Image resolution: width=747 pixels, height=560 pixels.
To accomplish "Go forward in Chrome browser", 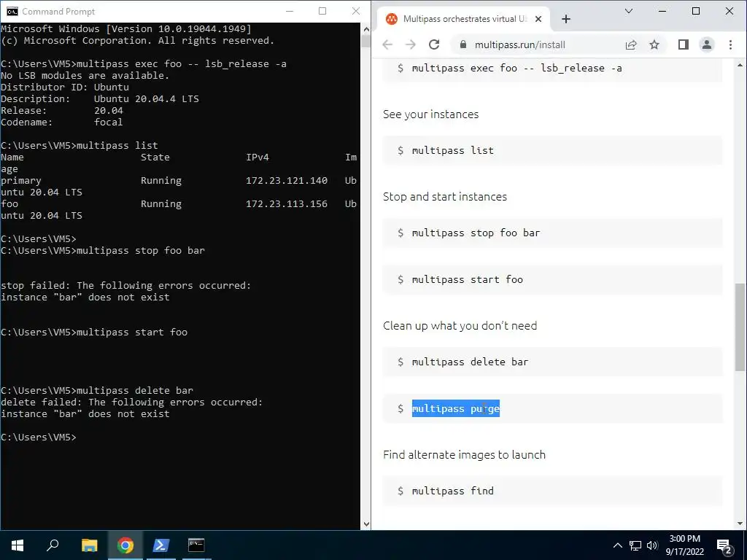I will click(410, 44).
